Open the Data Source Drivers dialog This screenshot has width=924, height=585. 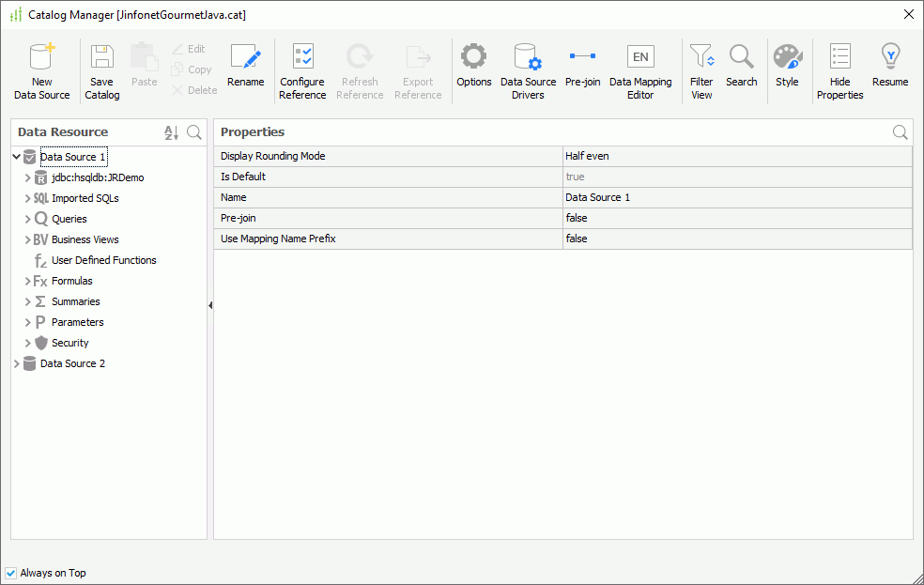tap(528, 66)
